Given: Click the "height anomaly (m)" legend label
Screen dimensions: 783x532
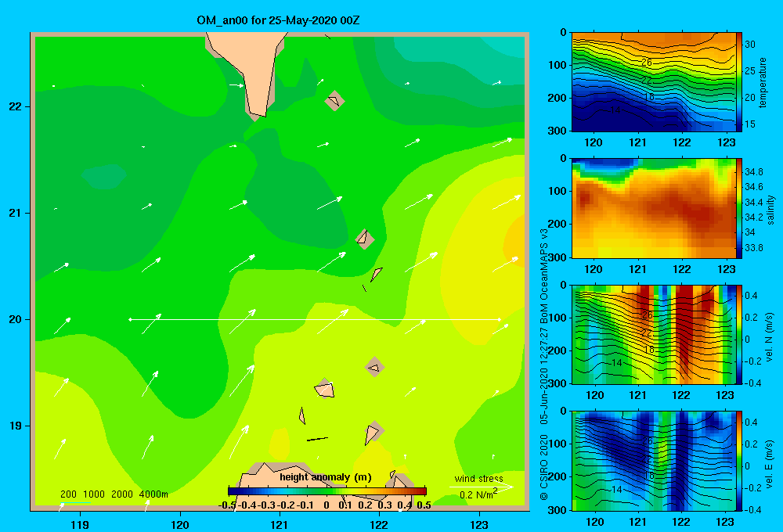Looking at the screenshot, I should point(326,477).
